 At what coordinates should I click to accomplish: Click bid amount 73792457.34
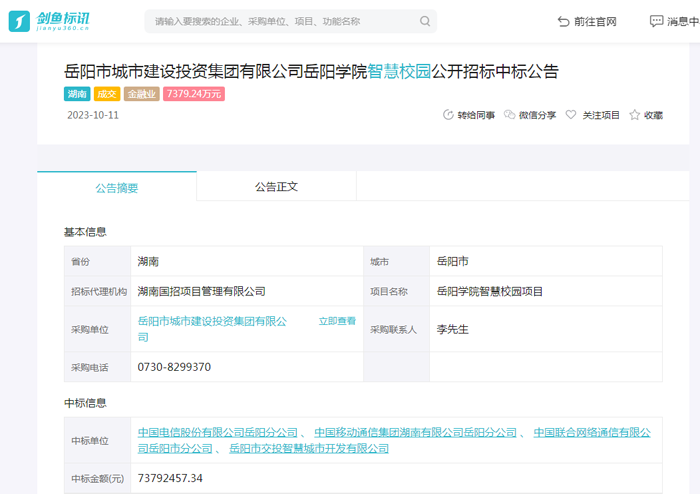170,478
